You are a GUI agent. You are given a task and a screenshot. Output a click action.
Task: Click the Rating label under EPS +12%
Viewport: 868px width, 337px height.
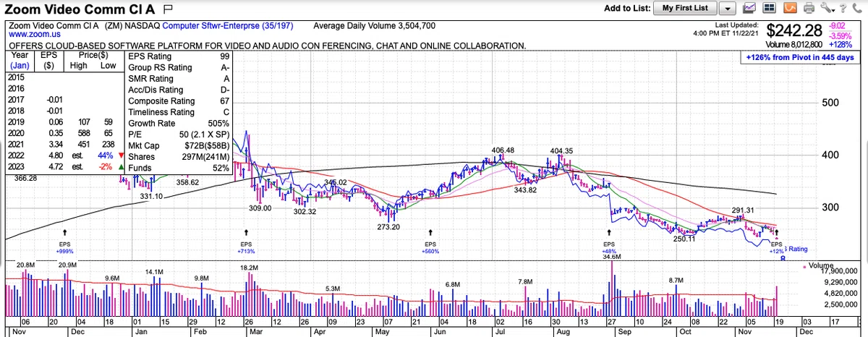[x=797, y=249]
